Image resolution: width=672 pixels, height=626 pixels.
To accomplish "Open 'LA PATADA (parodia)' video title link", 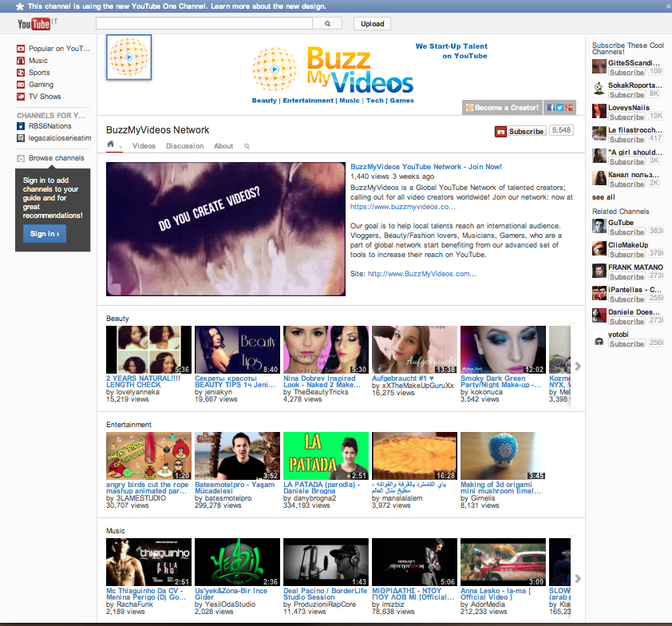I will [x=322, y=488].
